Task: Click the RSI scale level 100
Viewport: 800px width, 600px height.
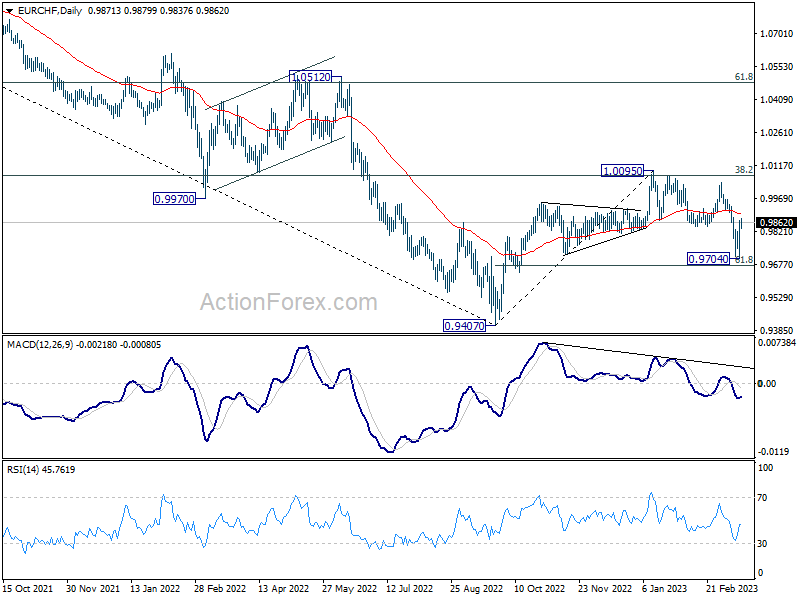Action: coord(765,468)
